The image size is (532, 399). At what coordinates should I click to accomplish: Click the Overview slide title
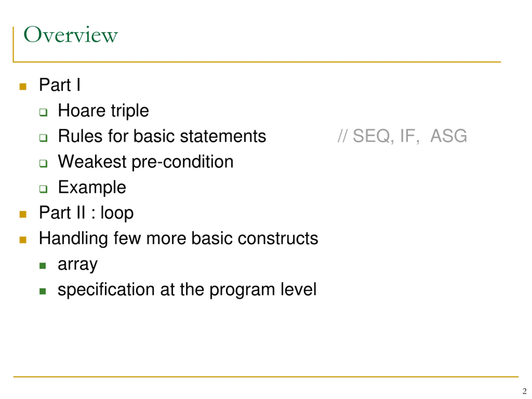(x=70, y=35)
